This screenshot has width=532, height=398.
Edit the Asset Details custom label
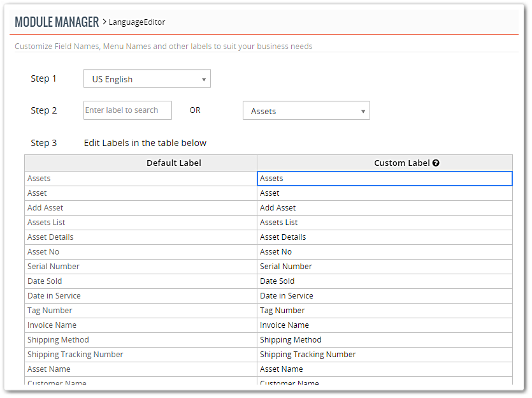click(385, 237)
